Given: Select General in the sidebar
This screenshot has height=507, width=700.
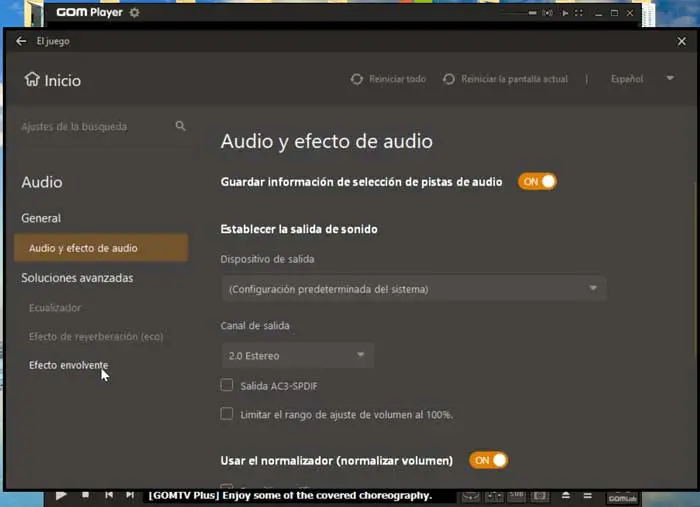Looking at the screenshot, I should click(41, 218).
